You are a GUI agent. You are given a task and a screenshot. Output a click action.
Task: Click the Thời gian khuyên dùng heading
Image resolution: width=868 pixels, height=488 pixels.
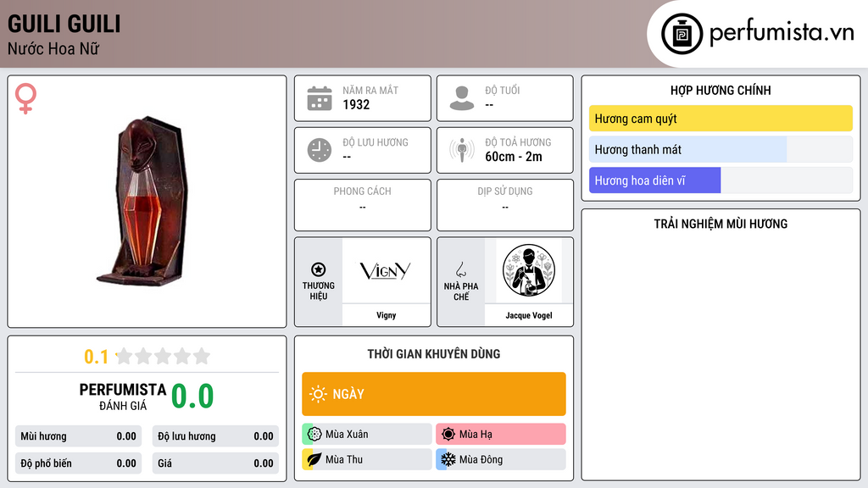click(x=434, y=354)
